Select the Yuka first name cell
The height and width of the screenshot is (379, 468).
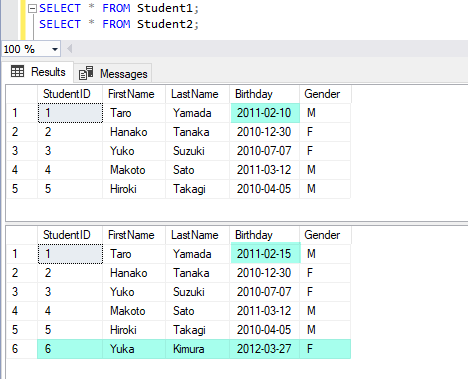(x=134, y=349)
